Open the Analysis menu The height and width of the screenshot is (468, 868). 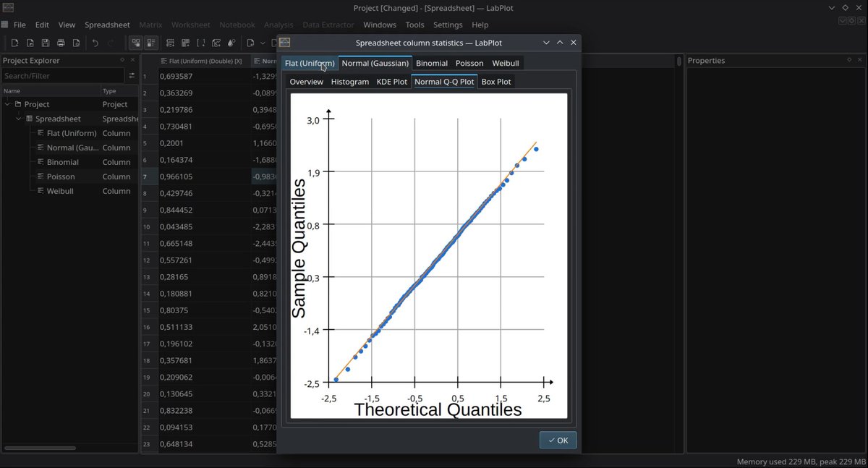point(278,24)
